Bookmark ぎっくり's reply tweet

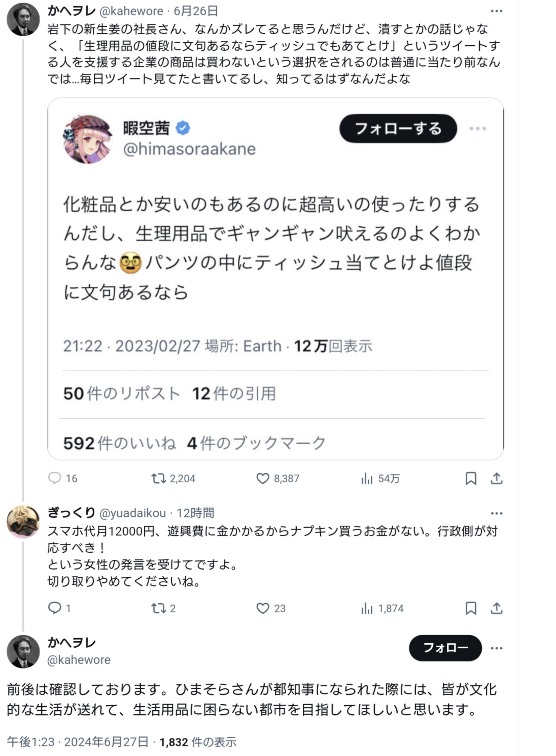(x=471, y=608)
